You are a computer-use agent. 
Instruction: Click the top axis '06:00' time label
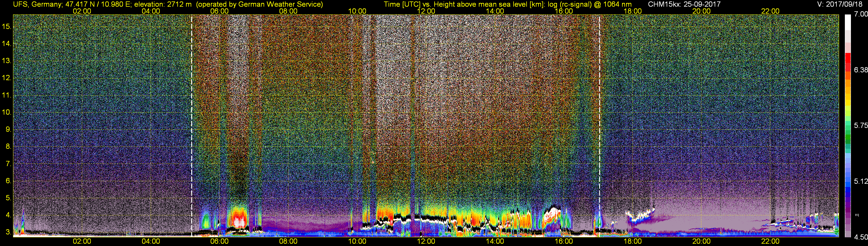pyautogui.click(x=219, y=11)
